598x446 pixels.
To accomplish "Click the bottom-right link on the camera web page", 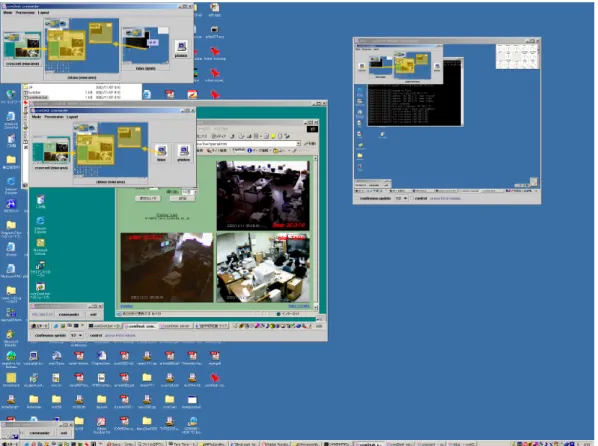I will tap(298, 306).
